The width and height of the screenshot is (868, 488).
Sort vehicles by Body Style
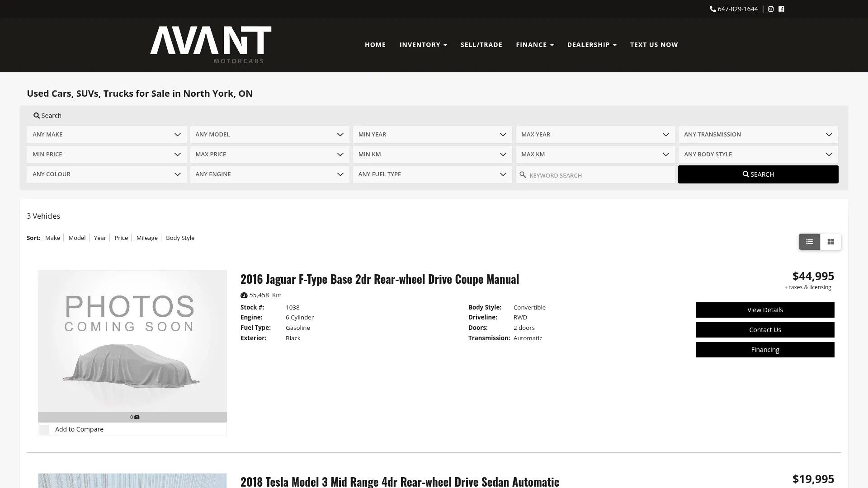pyautogui.click(x=180, y=238)
